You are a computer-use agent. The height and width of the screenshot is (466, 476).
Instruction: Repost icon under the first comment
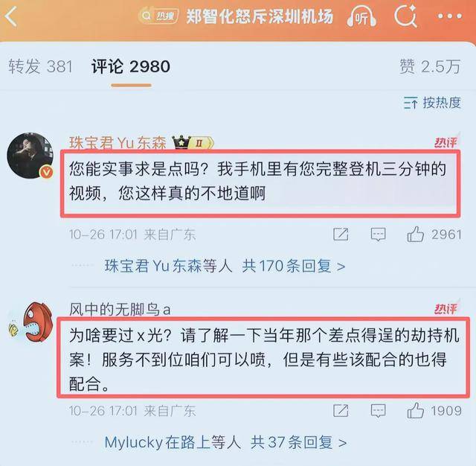pos(341,234)
